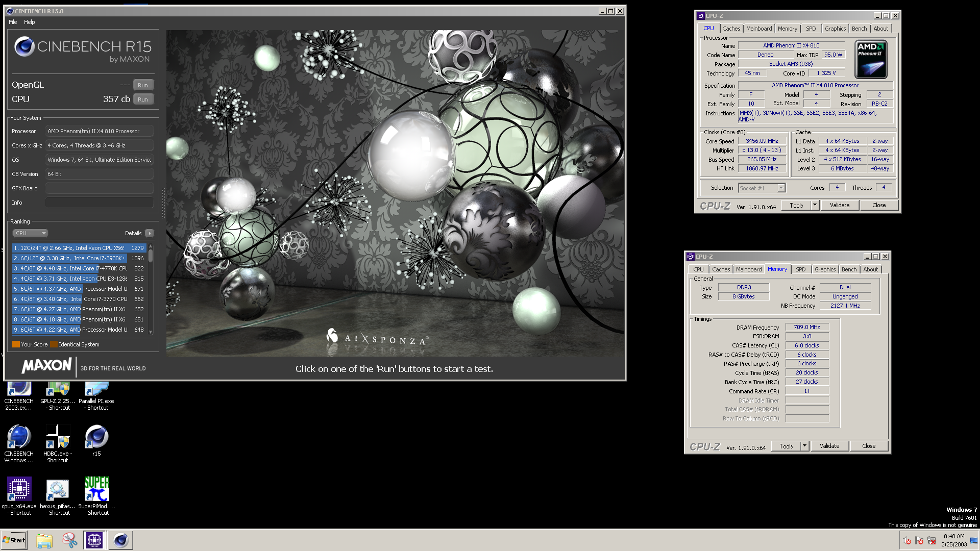The height and width of the screenshot is (551, 980).
Task: Click the NB Frequency 2127.1 MHz value
Action: point(845,306)
